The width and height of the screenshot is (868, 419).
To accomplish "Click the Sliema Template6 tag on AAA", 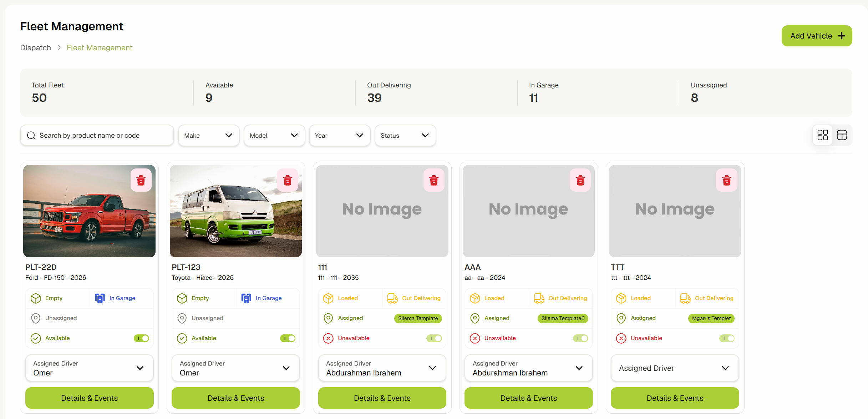I will click(x=563, y=318).
